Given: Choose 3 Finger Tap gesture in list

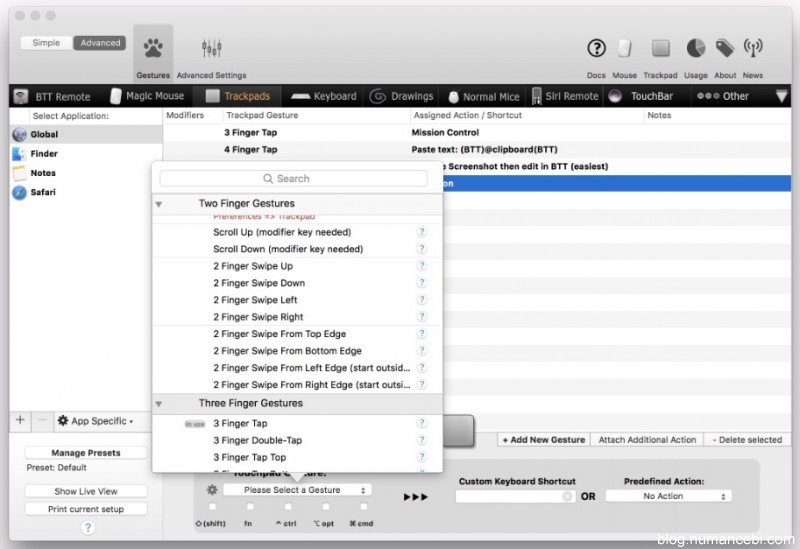Looking at the screenshot, I should click(x=297, y=423).
